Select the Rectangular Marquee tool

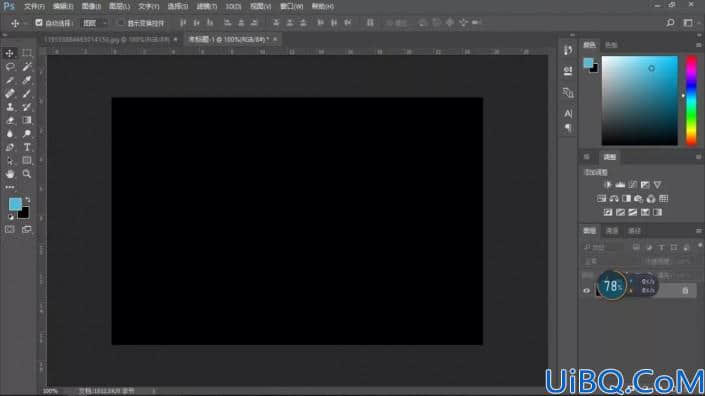click(27, 53)
